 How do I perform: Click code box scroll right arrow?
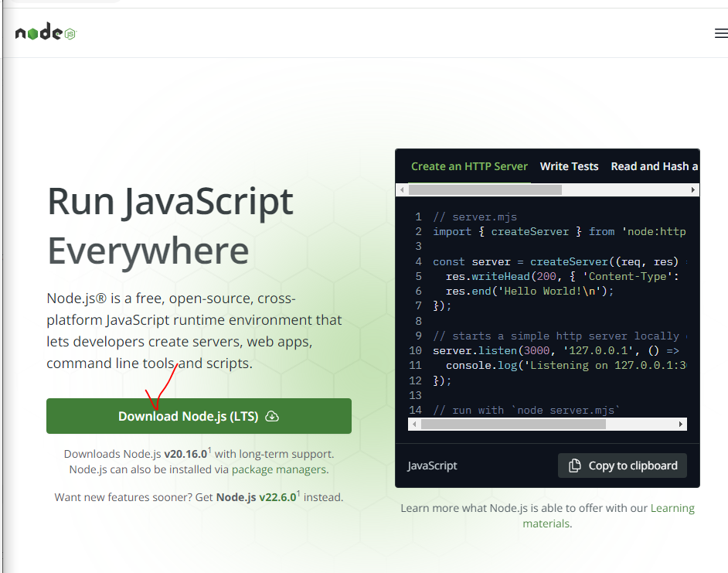[x=681, y=424]
